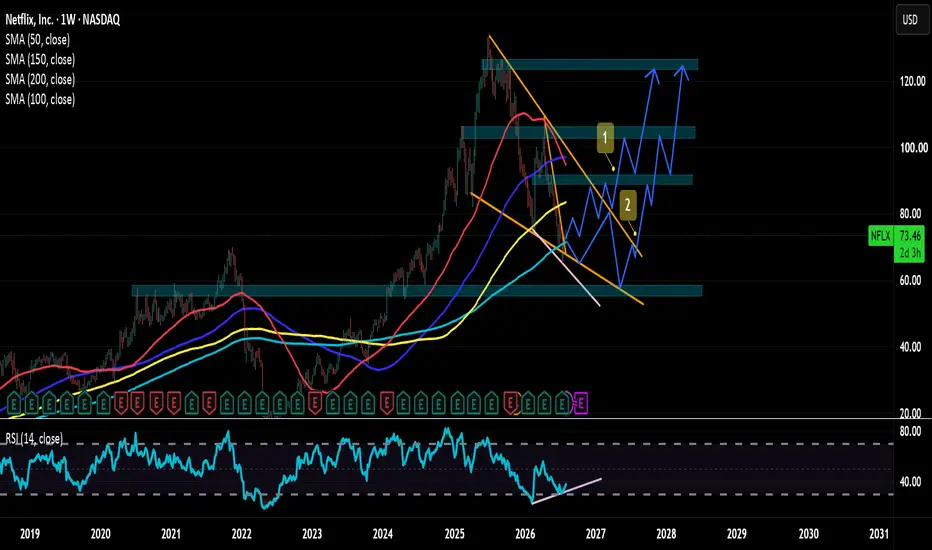This screenshot has height=550, width=932.
Task: Click the 60.00 price axis label
Action: 911,281
